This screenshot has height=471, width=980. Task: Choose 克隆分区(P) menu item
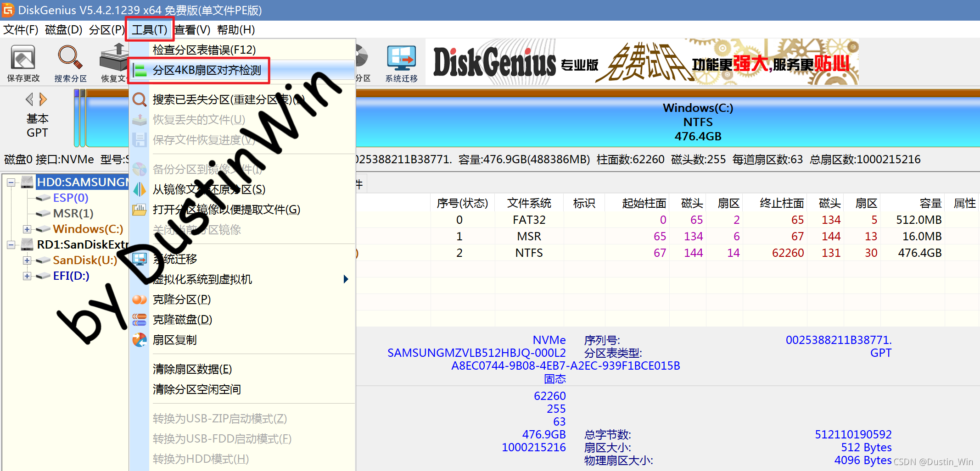243,299
